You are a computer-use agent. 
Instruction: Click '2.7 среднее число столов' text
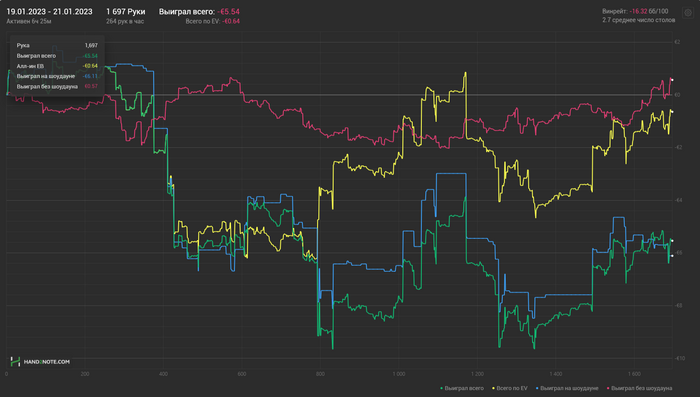coord(638,20)
